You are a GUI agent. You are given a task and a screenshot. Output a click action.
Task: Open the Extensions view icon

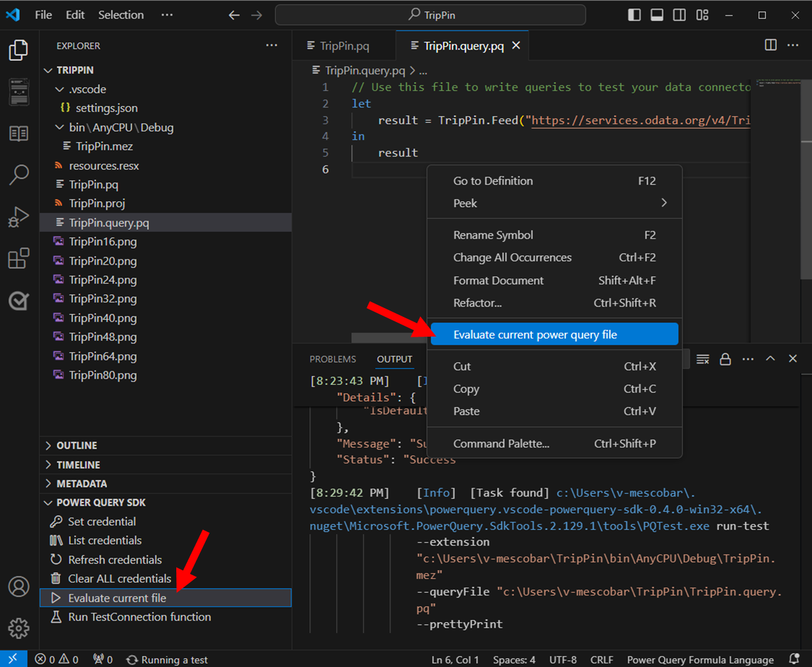(x=18, y=258)
